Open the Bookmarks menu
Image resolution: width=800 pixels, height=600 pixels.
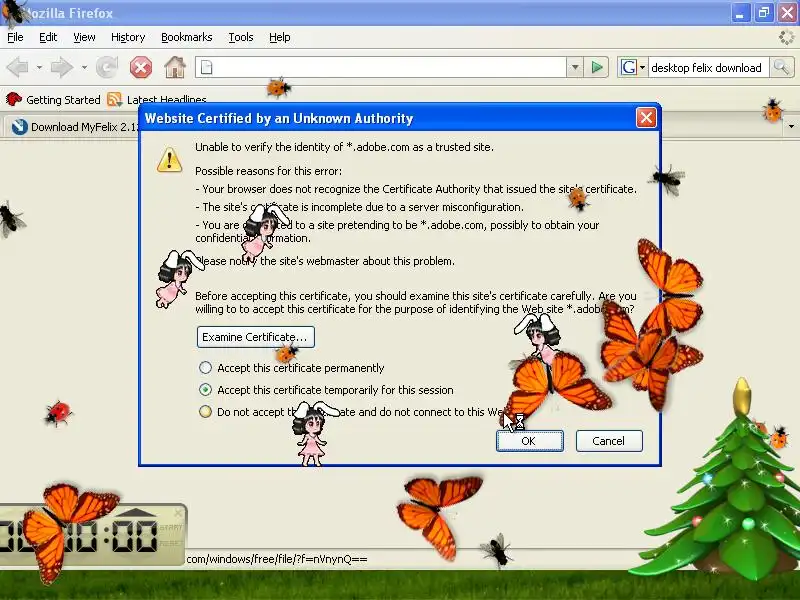[187, 37]
